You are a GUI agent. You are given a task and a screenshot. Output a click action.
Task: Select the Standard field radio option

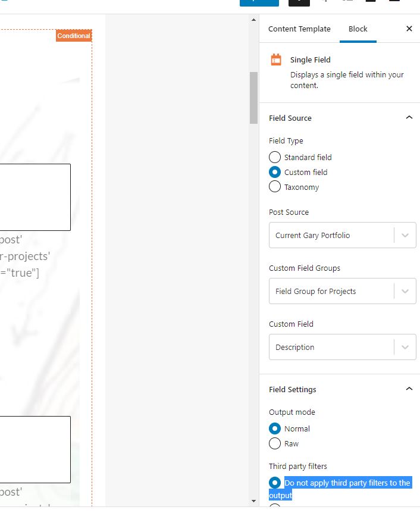click(x=275, y=157)
